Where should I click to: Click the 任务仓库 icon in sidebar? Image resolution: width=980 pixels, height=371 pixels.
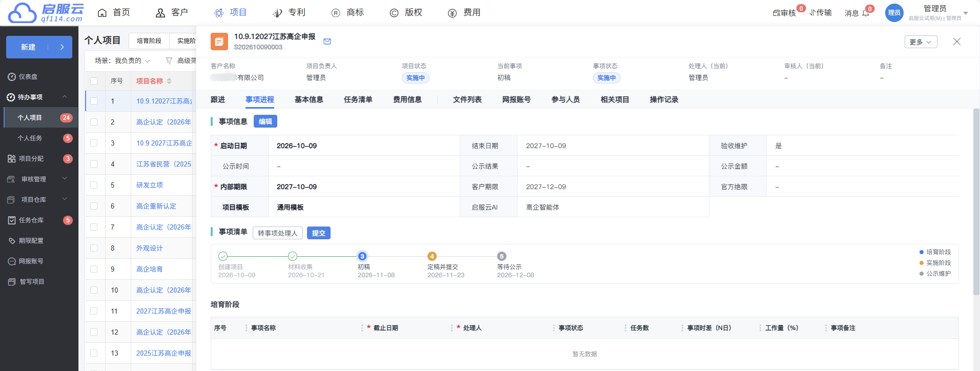(12, 220)
